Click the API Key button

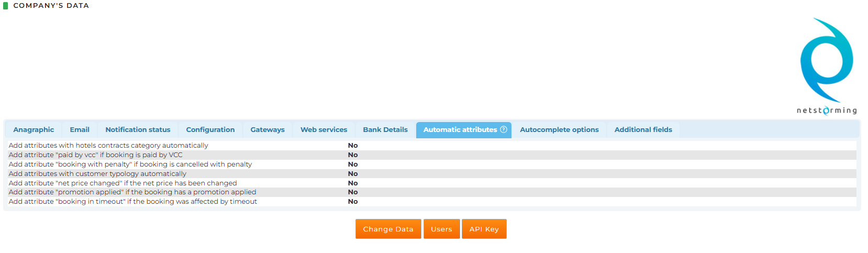point(484,229)
